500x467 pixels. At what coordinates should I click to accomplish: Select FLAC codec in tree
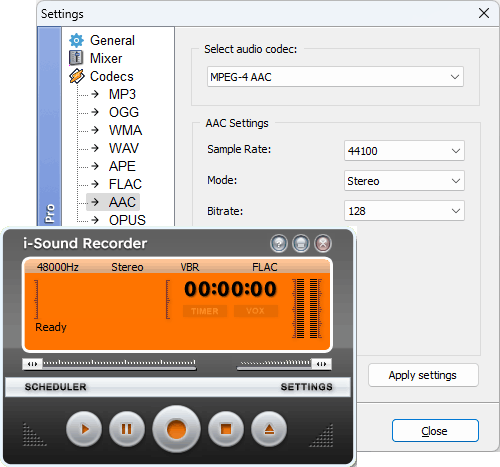click(x=125, y=184)
